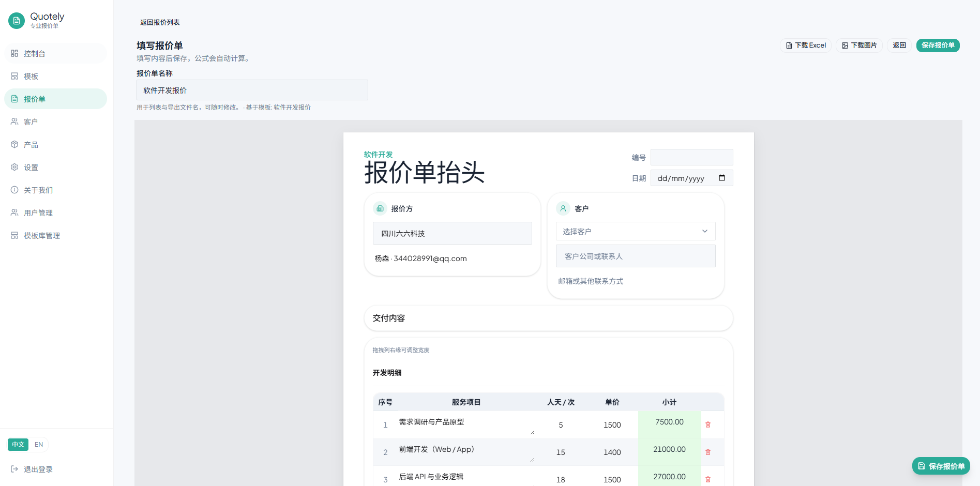The width and height of the screenshot is (980, 486).
Task: Click the 邮箱或其他联系方式 field
Action: [636, 281]
